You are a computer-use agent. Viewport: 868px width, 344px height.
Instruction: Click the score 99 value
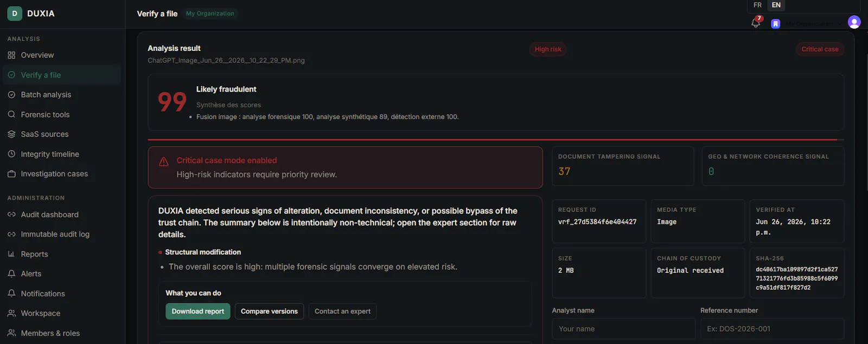coord(172,102)
